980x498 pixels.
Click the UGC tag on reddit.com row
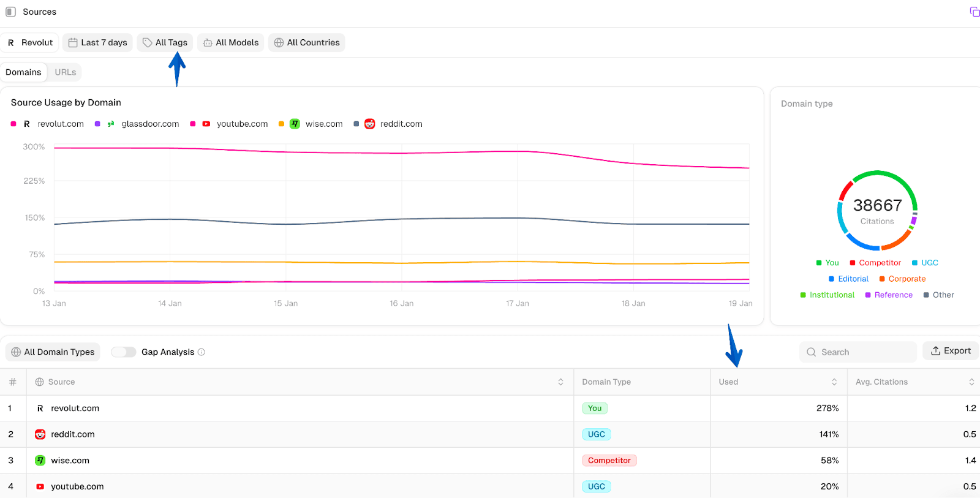[x=596, y=434]
